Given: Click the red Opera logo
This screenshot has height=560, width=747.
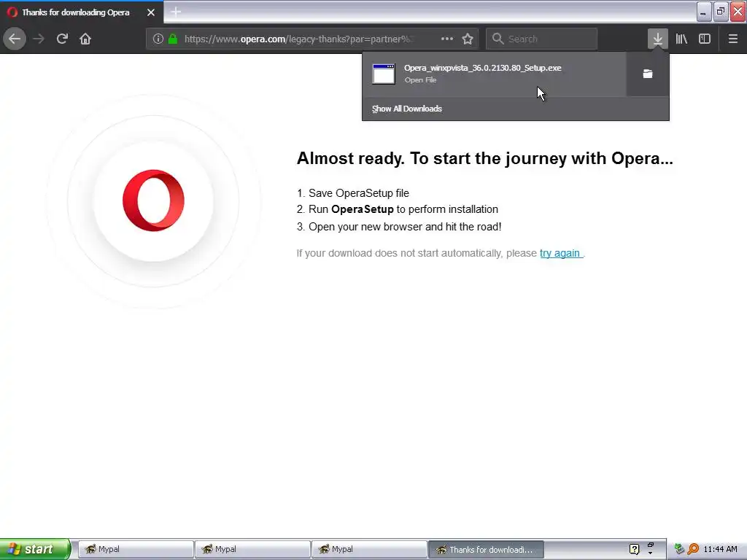Looking at the screenshot, I should pyautogui.click(x=153, y=201).
